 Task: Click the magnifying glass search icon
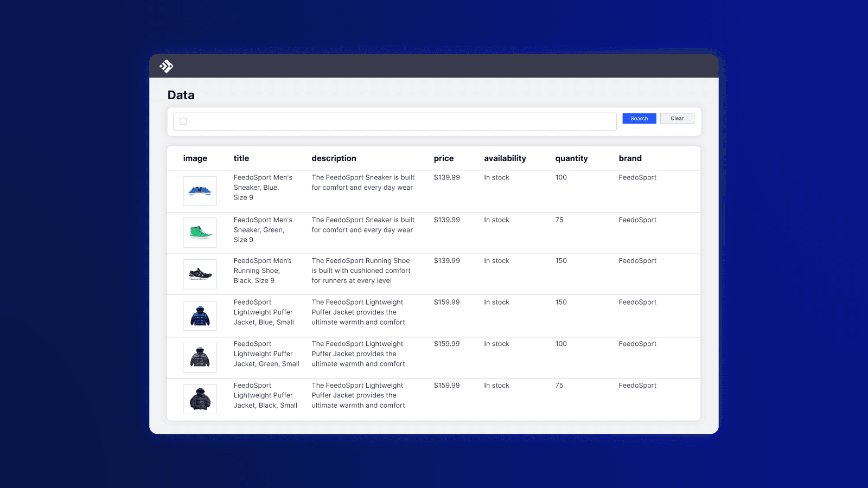click(183, 121)
